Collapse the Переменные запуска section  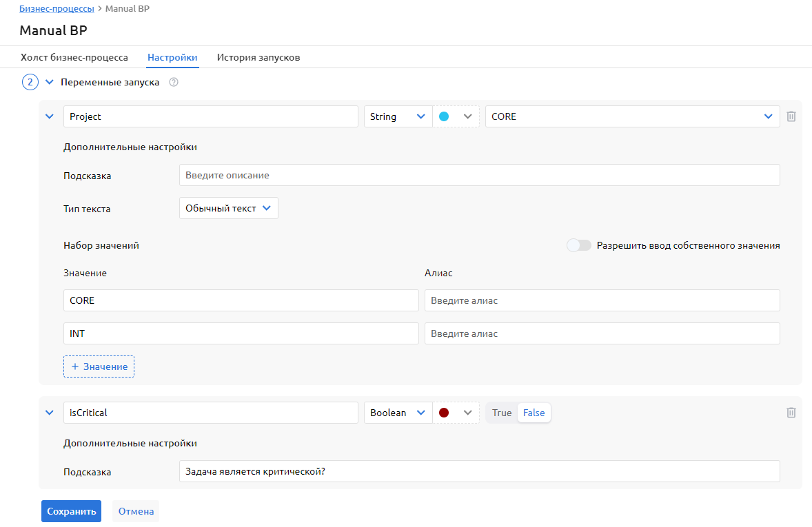click(49, 83)
